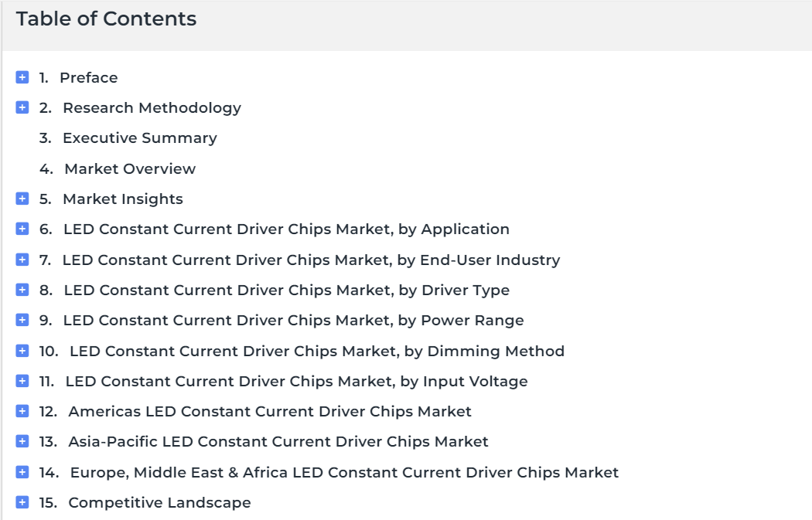Click plus icon beside by Application section

(22, 228)
